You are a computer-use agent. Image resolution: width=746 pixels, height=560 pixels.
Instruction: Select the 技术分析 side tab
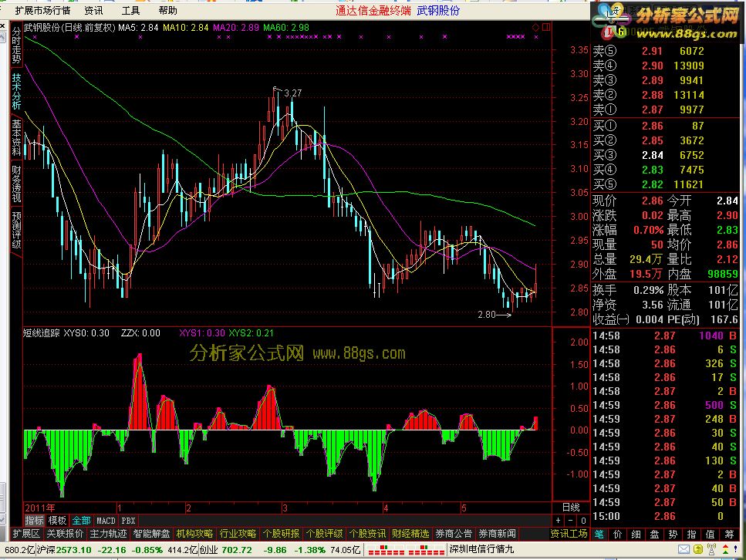(16, 91)
